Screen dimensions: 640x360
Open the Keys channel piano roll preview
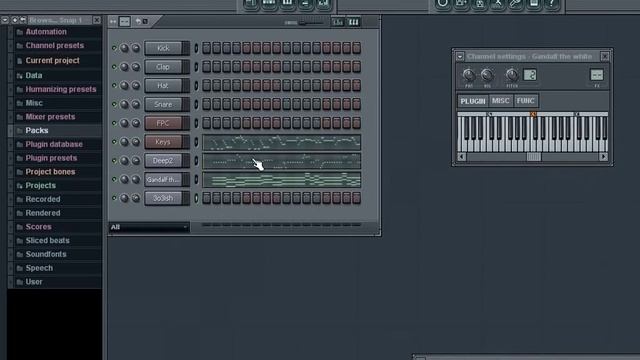point(282,142)
